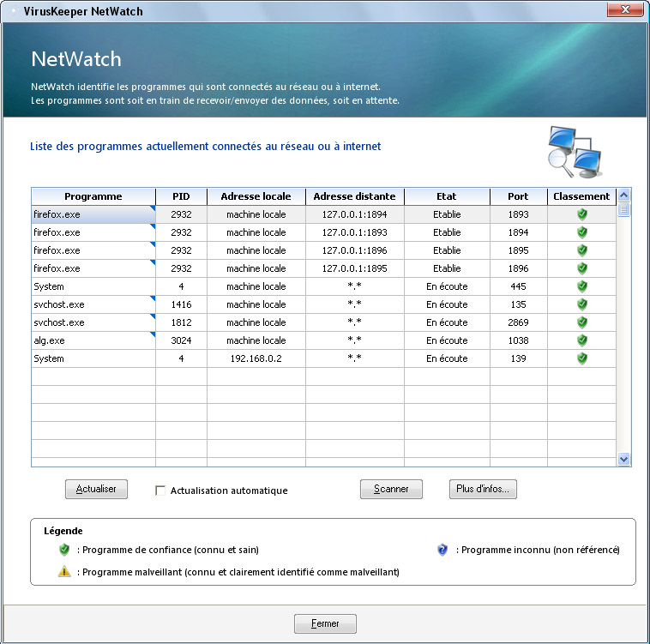Click remote address 127.0.0.1:1895 cell
This screenshot has height=644, width=650.
(x=355, y=268)
